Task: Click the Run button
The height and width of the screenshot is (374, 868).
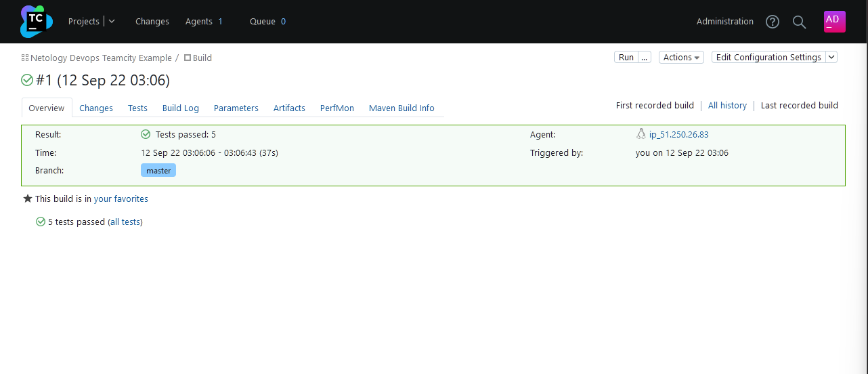Action: pos(626,58)
